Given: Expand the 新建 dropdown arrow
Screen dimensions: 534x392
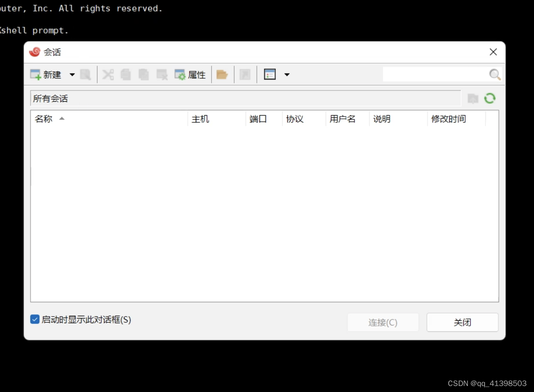Looking at the screenshot, I should pyautogui.click(x=72, y=74).
